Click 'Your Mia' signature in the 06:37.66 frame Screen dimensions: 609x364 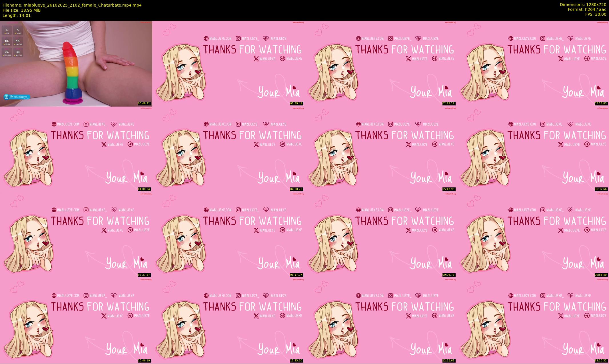coord(583,177)
